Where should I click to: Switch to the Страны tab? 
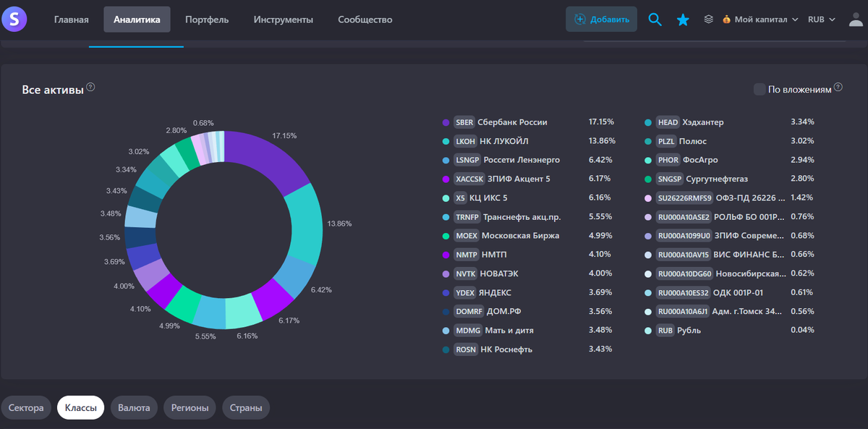[246, 407]
